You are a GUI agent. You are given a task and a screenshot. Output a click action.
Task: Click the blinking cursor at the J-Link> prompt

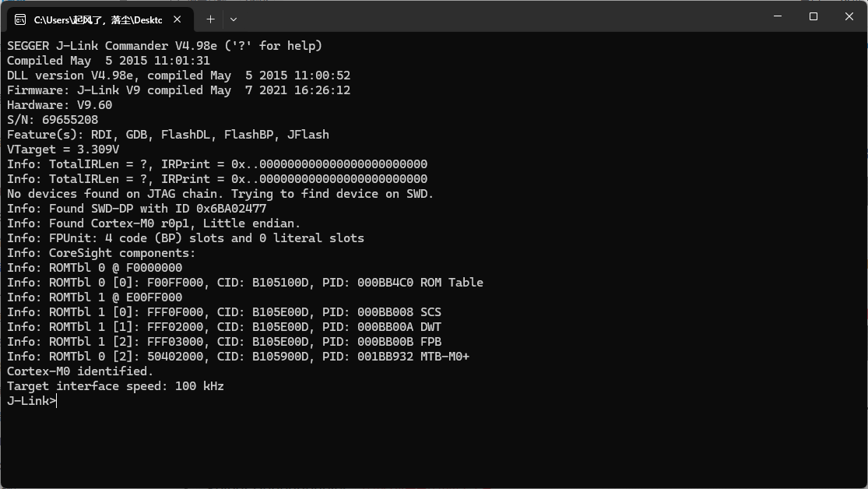point(54,400)
